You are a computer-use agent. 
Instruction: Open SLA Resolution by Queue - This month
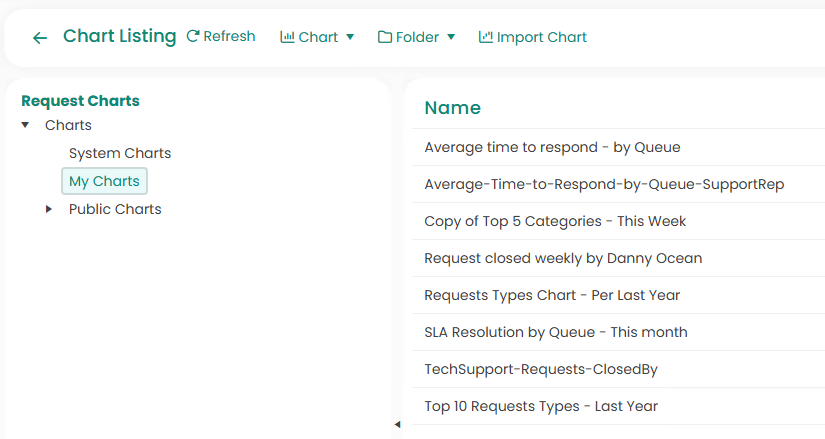coord(556,332)
